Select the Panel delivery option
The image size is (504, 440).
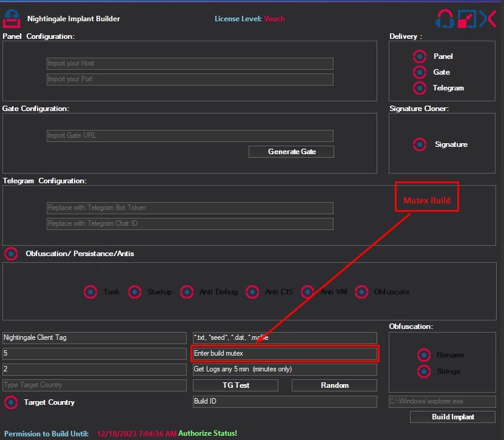click(420, 56)
